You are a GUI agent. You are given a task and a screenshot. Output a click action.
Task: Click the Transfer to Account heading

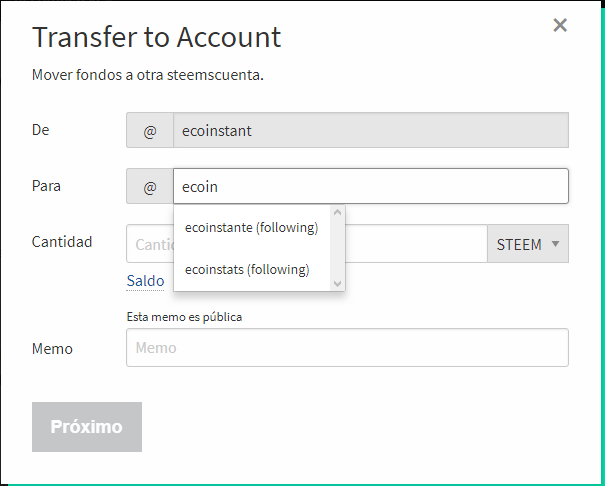tap(156, 37)
